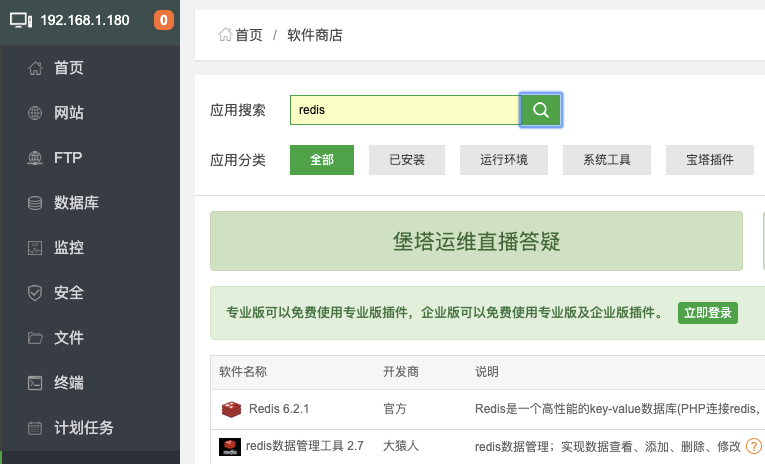
Task: Click the red Redis 6.2.1 logo icon
Action: tap(231, 409)
